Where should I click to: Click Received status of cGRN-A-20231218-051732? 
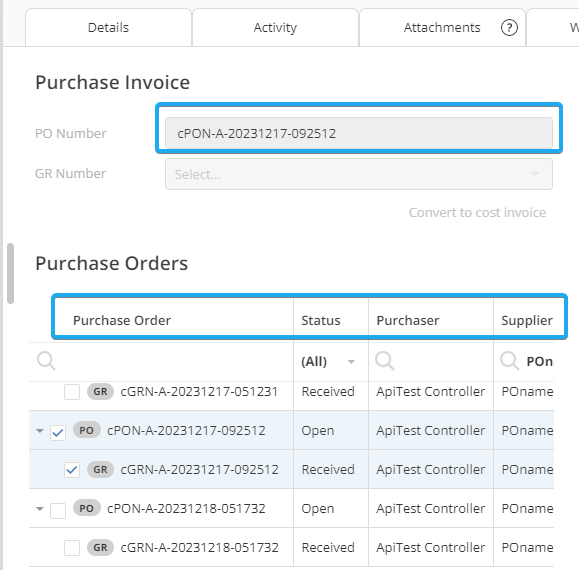(328, 547)
